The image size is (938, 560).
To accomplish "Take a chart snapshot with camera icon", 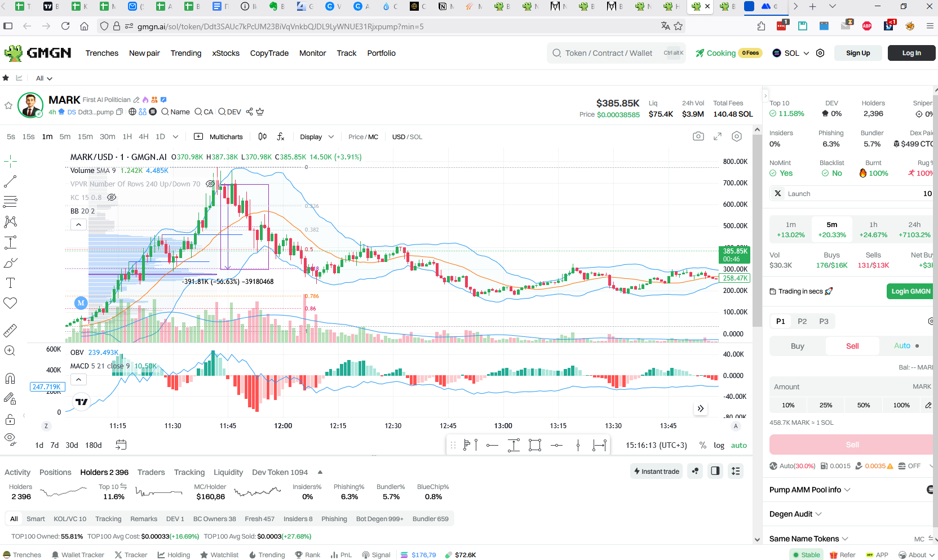I will click(x=698, y=136).
